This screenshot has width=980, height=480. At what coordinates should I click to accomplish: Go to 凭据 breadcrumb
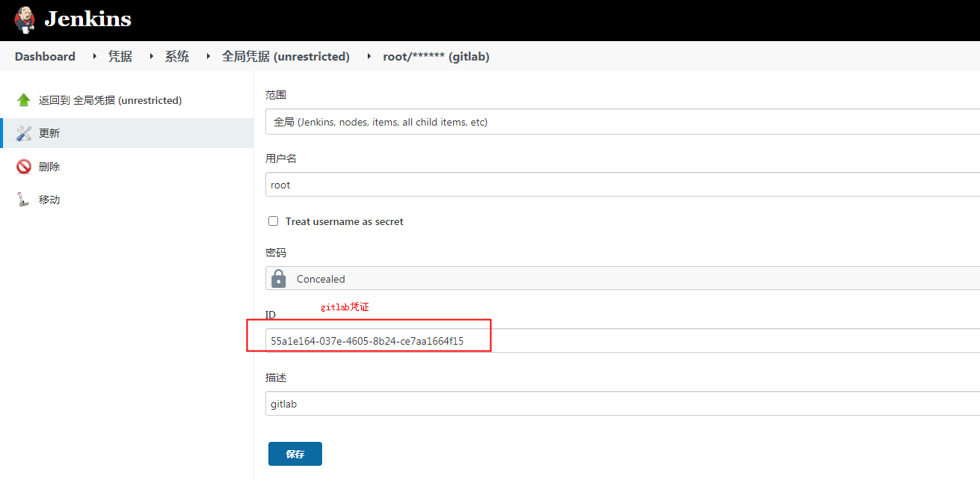click(120, 57)
